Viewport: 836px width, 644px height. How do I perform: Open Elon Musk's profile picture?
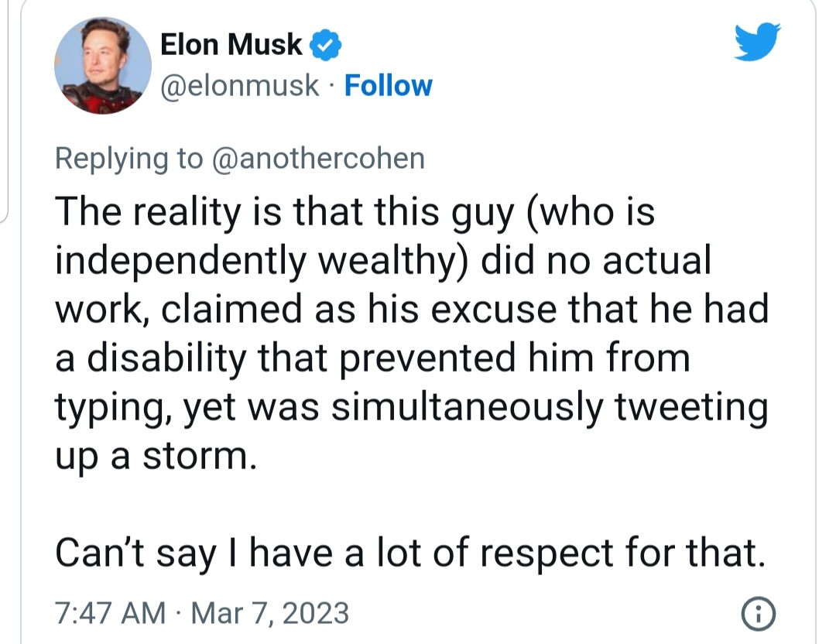[102, 65]
